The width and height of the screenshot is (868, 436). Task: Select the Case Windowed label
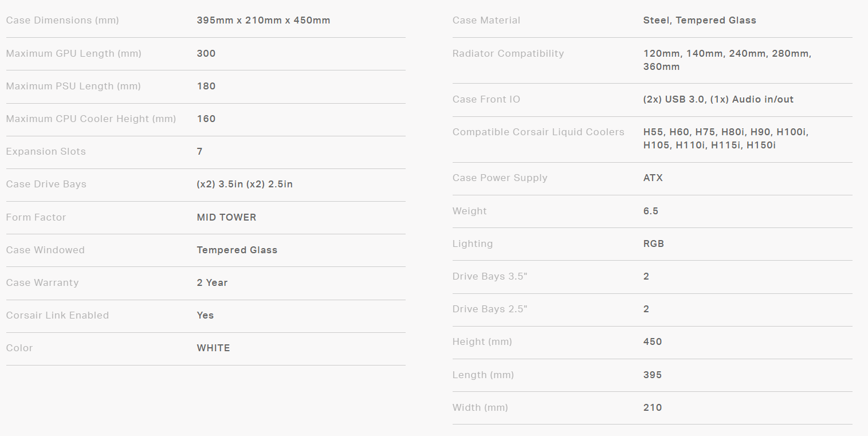[x=45, y=250]
